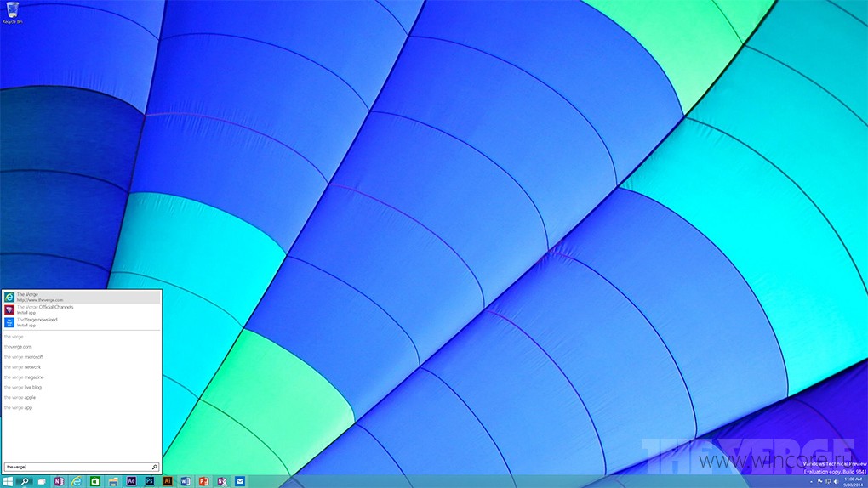Open PowerPoint from the taskbar
This screenshot has width=868, height=488.
203,481
